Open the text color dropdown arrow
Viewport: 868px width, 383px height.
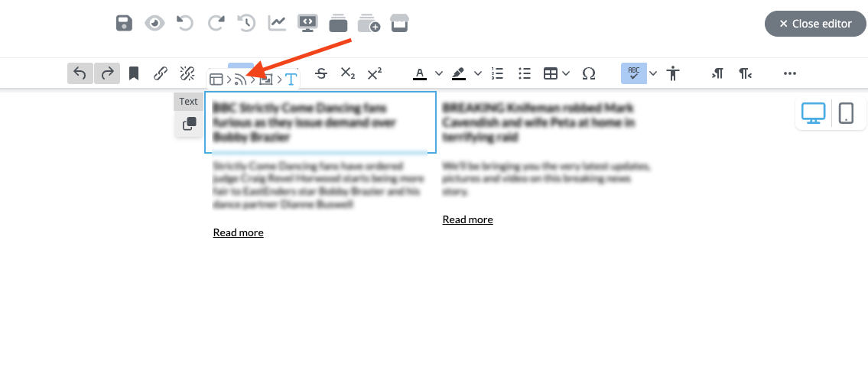[x=439, y=73]
